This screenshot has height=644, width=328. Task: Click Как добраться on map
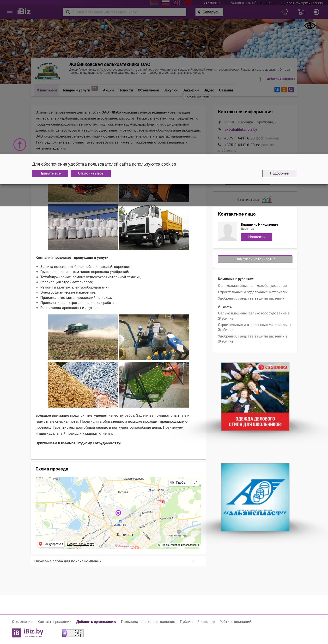tap(51, 544)
